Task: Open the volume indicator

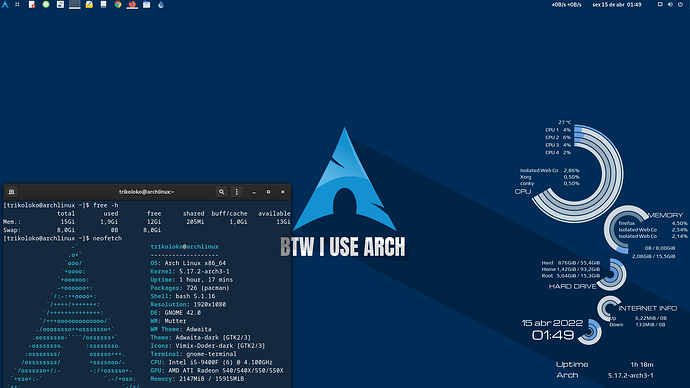Action: tap(670, 4)
